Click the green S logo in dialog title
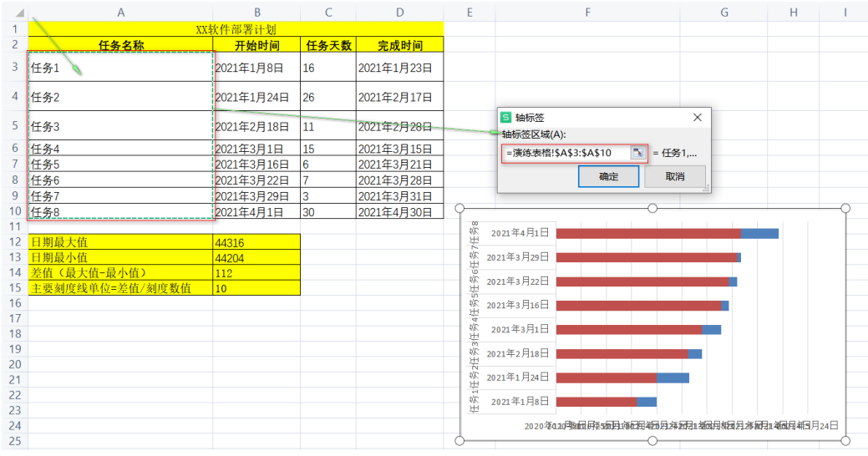Screen dimensions: 868x456 (505, 118)
